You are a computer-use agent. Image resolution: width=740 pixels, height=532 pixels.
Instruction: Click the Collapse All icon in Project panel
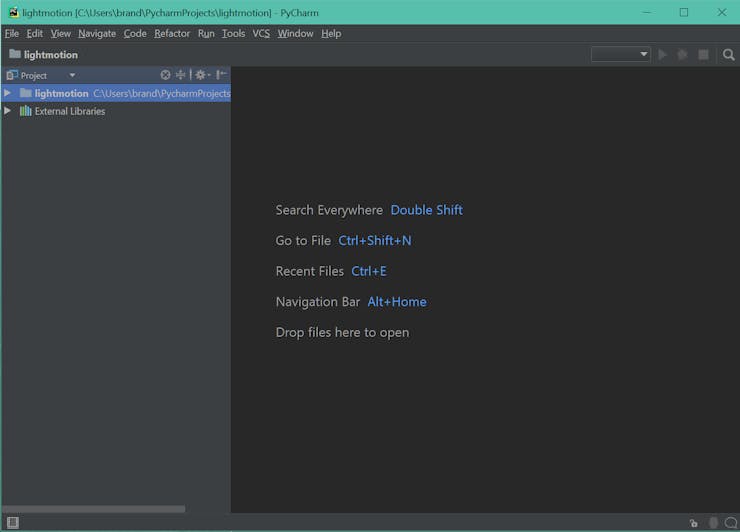click(x=180, y=75)
